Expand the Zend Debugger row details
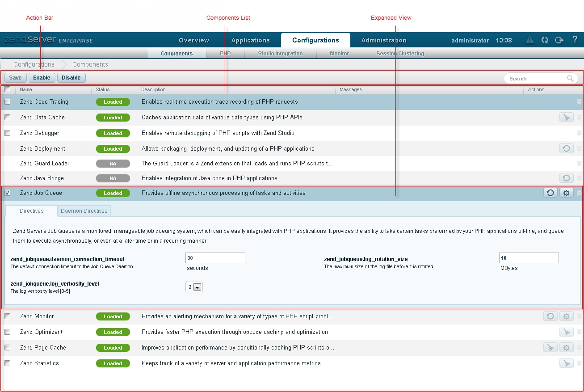The height and width of the screenshot is (392, 584). [x=579, y=133]
